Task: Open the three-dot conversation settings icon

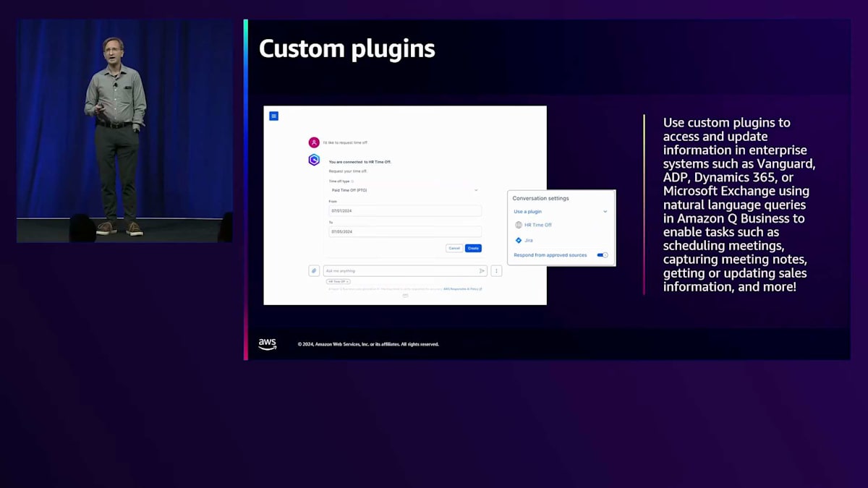Action: tap(496, 270)
